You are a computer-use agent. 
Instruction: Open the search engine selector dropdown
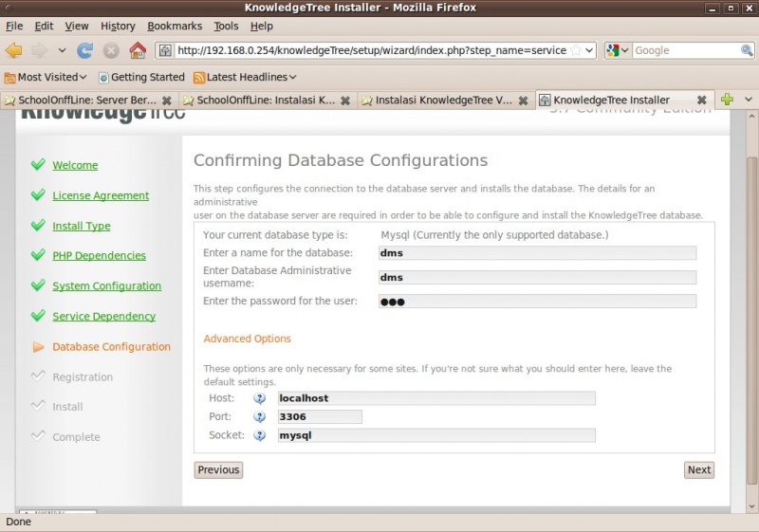[x=618, y=50]
